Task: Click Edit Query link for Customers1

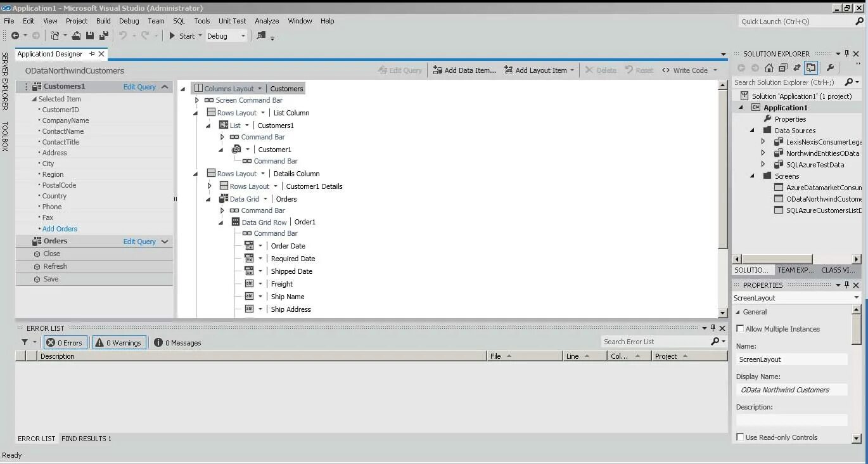Action: 139,87
